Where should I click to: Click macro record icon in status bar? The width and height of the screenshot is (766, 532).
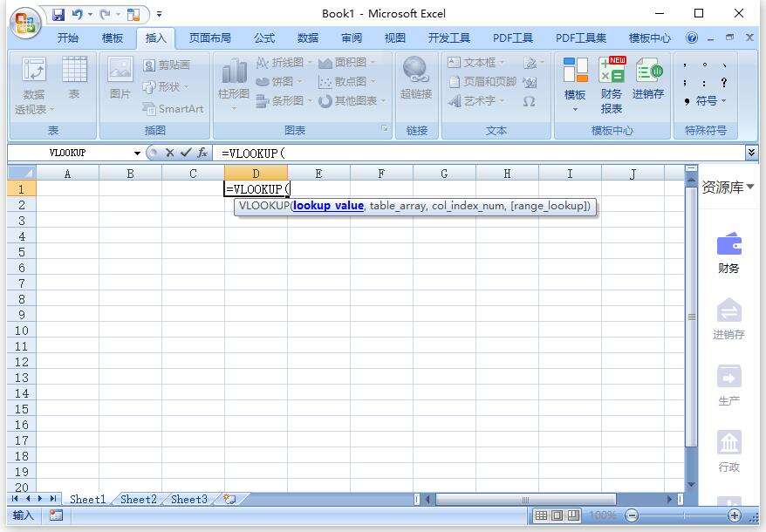point(56,515)
